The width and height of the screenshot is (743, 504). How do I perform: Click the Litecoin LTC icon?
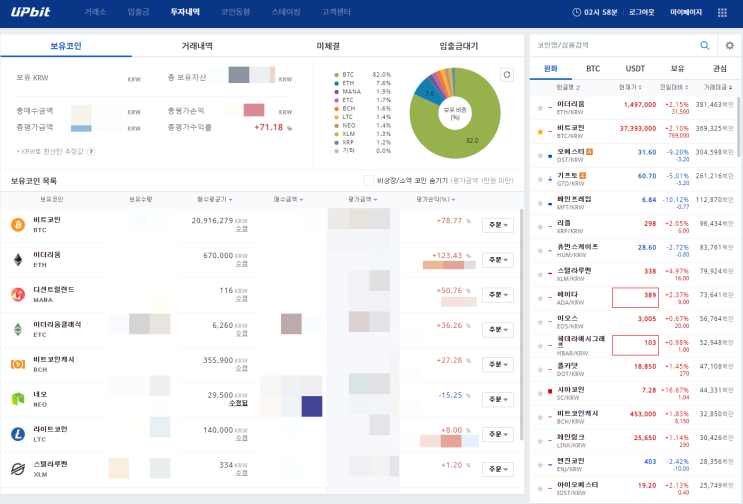[18, 433]
